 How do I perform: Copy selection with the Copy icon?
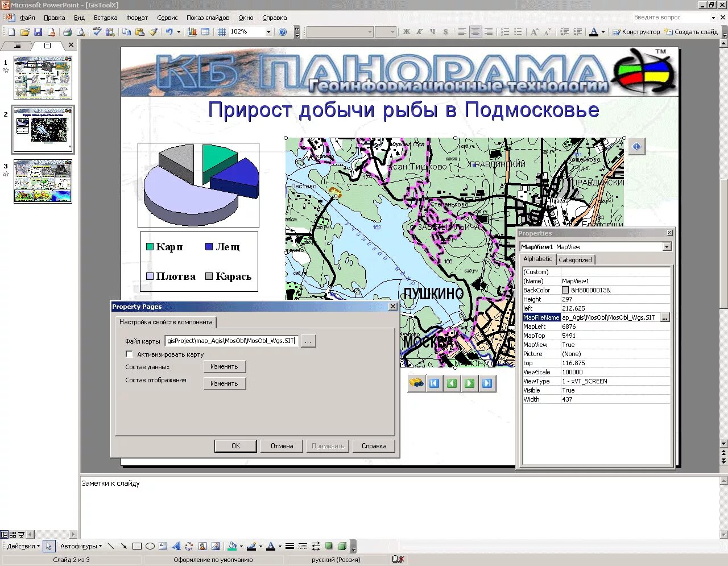point(127,32)
